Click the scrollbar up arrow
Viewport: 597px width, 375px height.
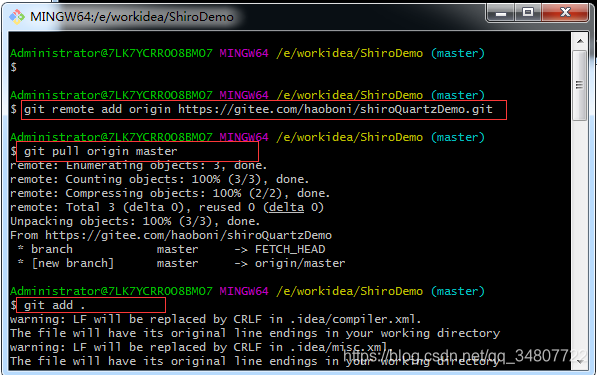point(580,41)
